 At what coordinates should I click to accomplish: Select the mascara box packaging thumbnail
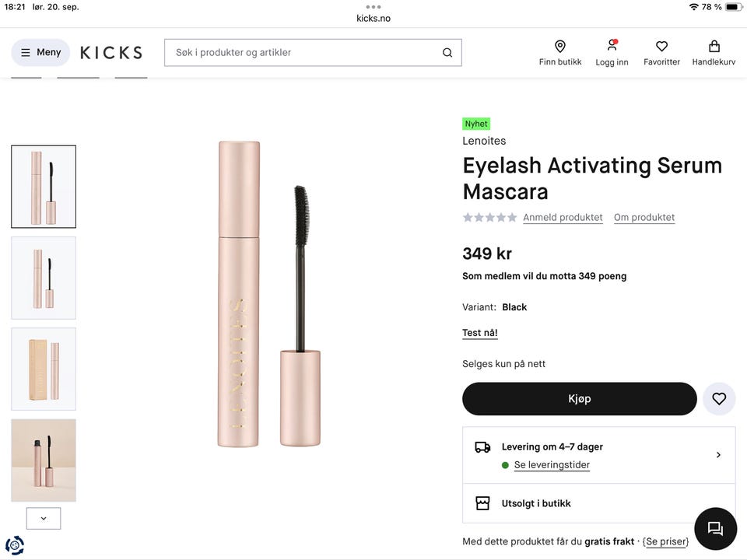click(44, 369)
